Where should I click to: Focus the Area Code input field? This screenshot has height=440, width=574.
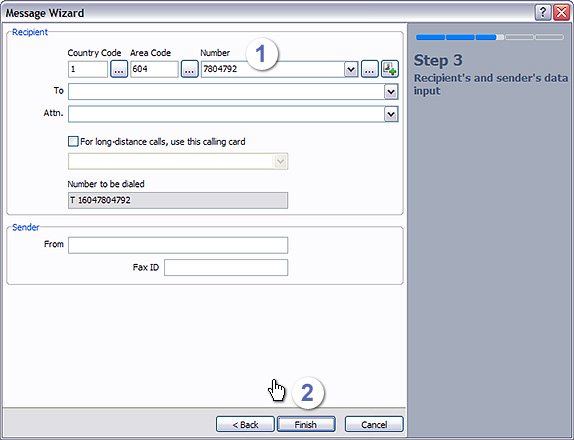(154, 69)
